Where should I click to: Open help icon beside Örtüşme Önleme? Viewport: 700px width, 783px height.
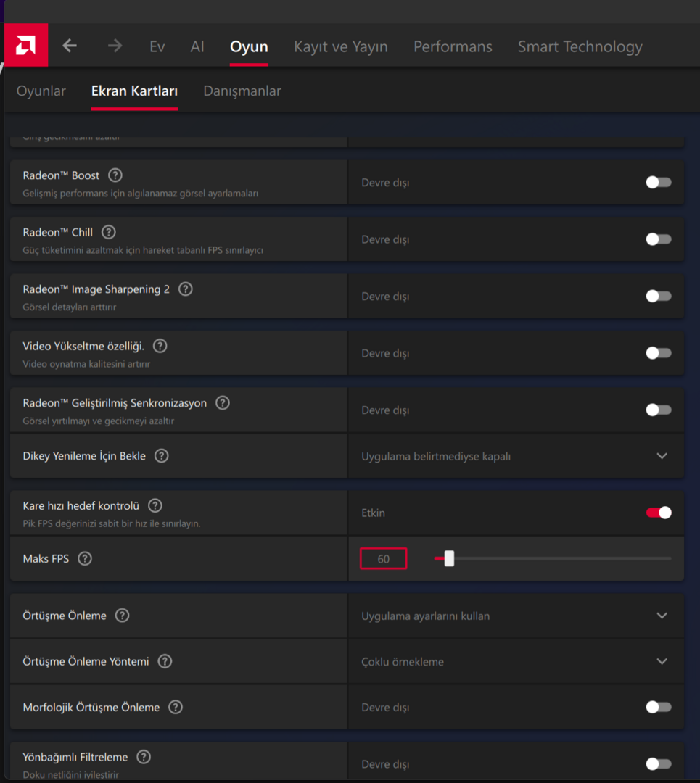[x=123, y=616]
